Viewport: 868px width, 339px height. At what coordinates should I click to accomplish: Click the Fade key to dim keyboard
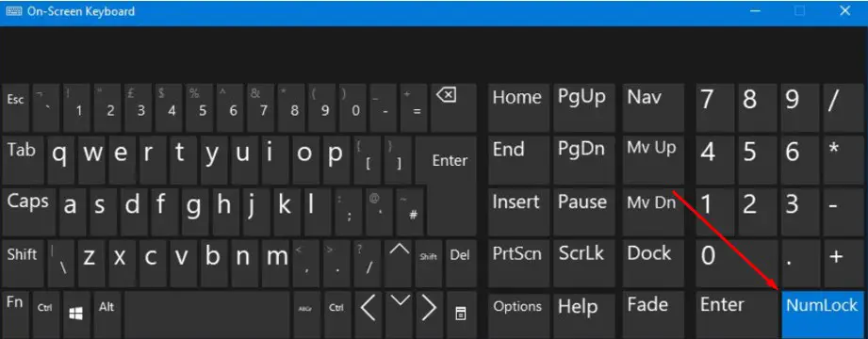pos(653,314)
